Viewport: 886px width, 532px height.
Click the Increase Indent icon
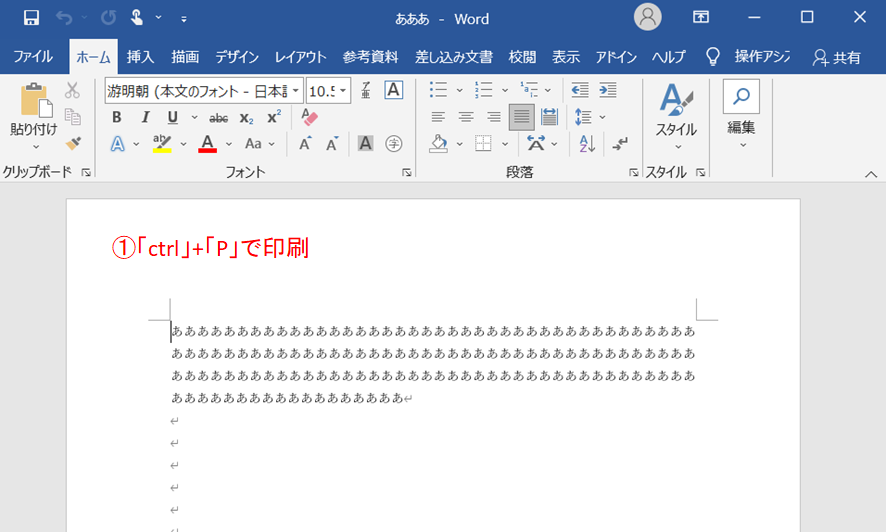607,90
